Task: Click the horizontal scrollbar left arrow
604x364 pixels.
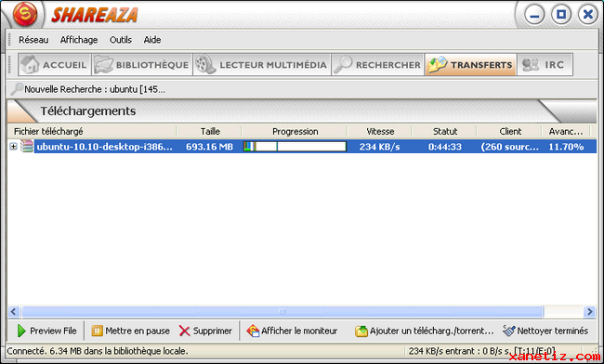Action: [x=14, y=312]
